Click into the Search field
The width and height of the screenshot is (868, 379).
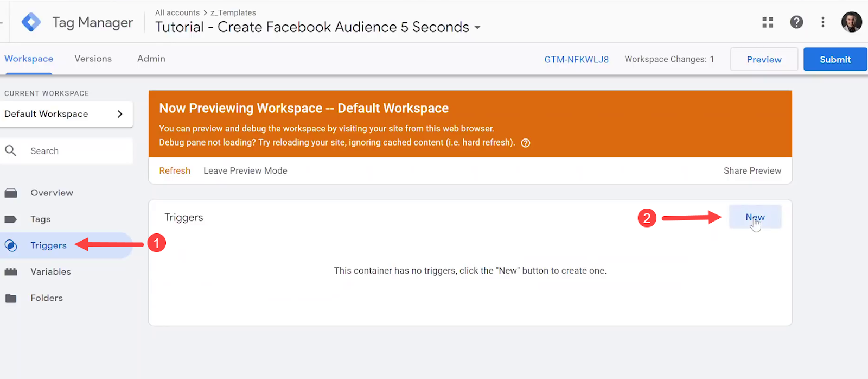[66, 151]
